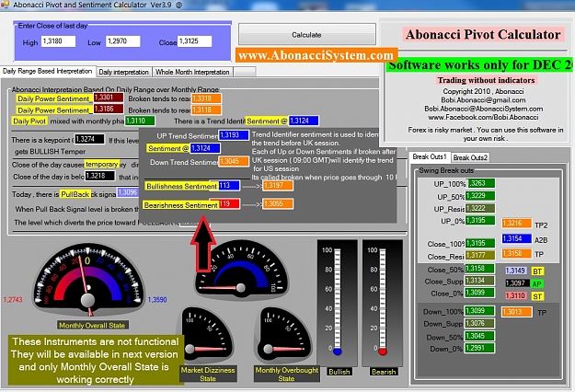Focus the Low price input field
Viewport: 575px width, 392px height.
(123, 41)
